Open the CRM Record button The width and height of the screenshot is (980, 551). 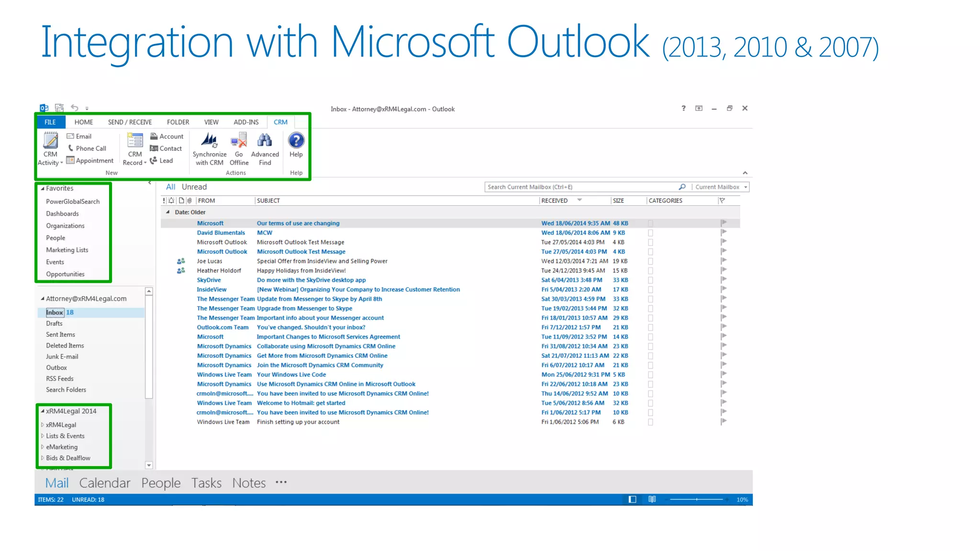coord(135,149)
